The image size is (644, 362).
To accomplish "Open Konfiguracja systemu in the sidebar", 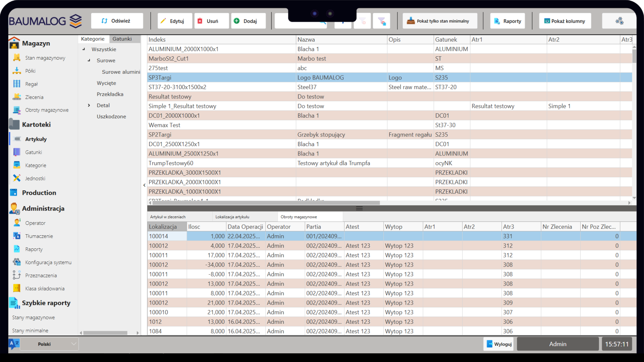I will point(48,262).
